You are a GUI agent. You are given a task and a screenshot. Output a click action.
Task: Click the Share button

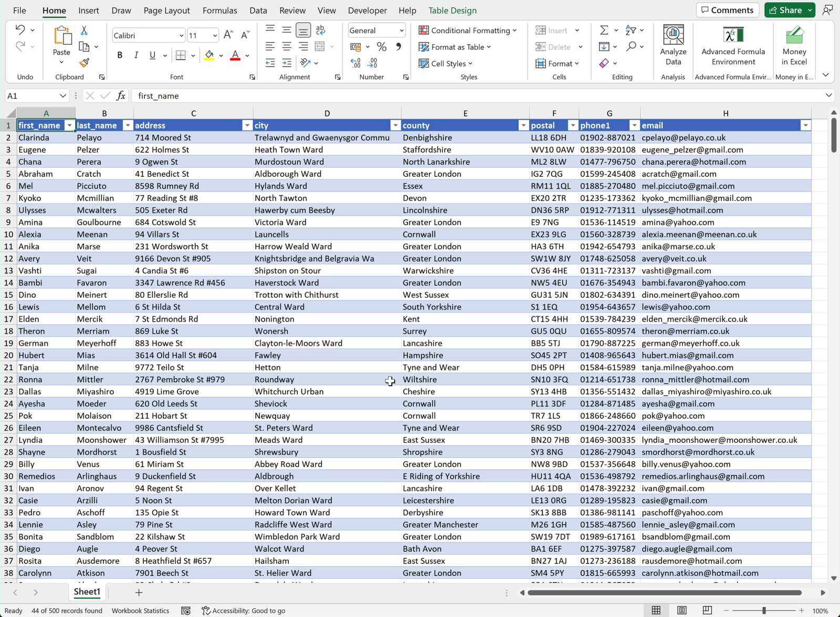(785, 10)
